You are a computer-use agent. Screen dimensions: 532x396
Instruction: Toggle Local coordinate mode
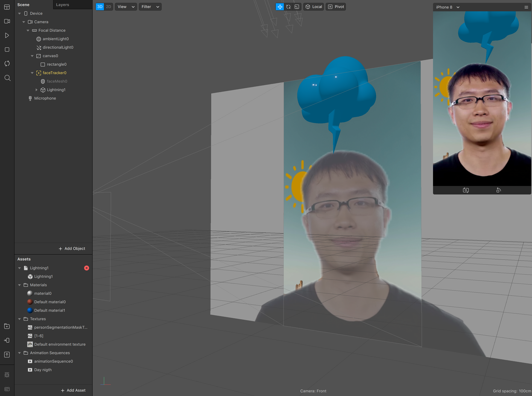click(314, 7)
